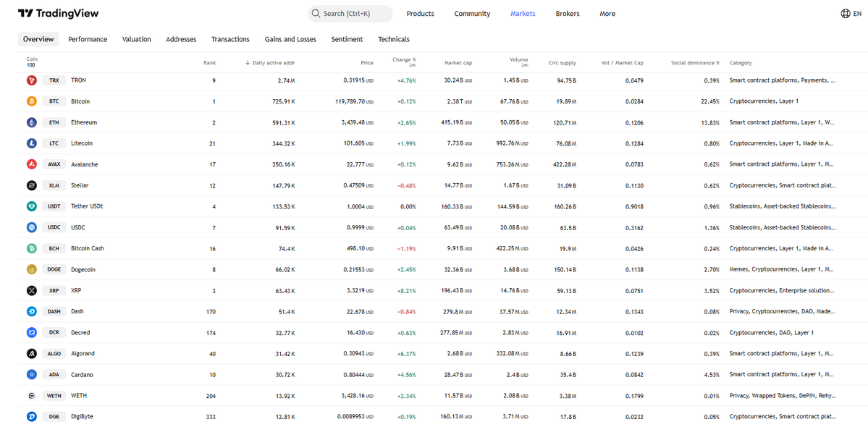Click the DigiByte coin icon
The height and width of the screenshot is (427, 868).
(32, 416)
